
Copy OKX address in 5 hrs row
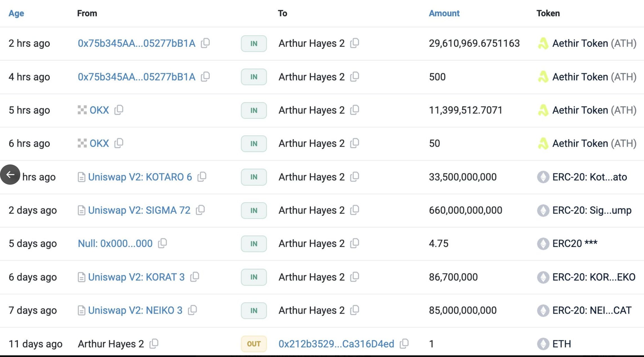tap(119, 110)
